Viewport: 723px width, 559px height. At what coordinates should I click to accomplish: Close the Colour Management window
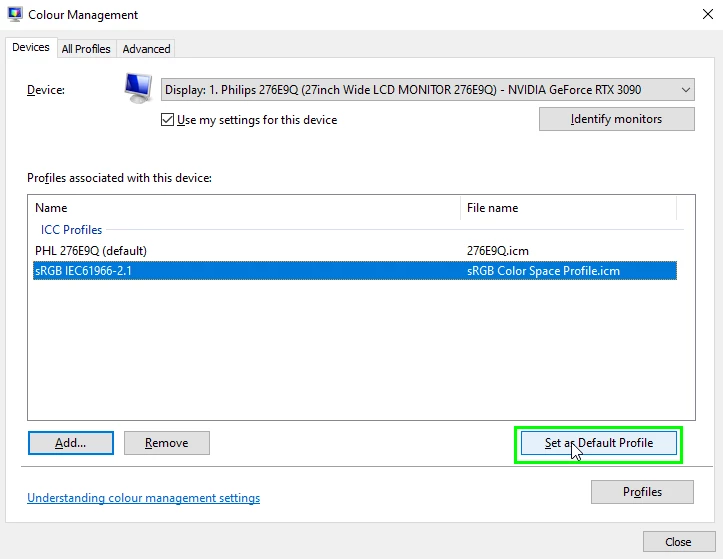[708, 14]
